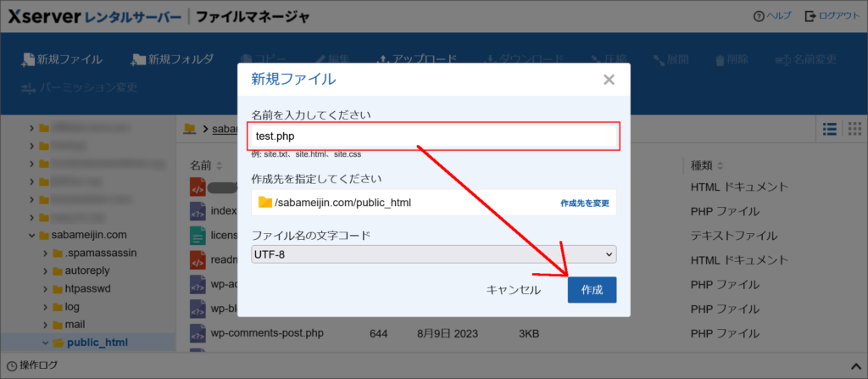
Task: Expand the autoreply folder chevron
Action: coord(46,271)
